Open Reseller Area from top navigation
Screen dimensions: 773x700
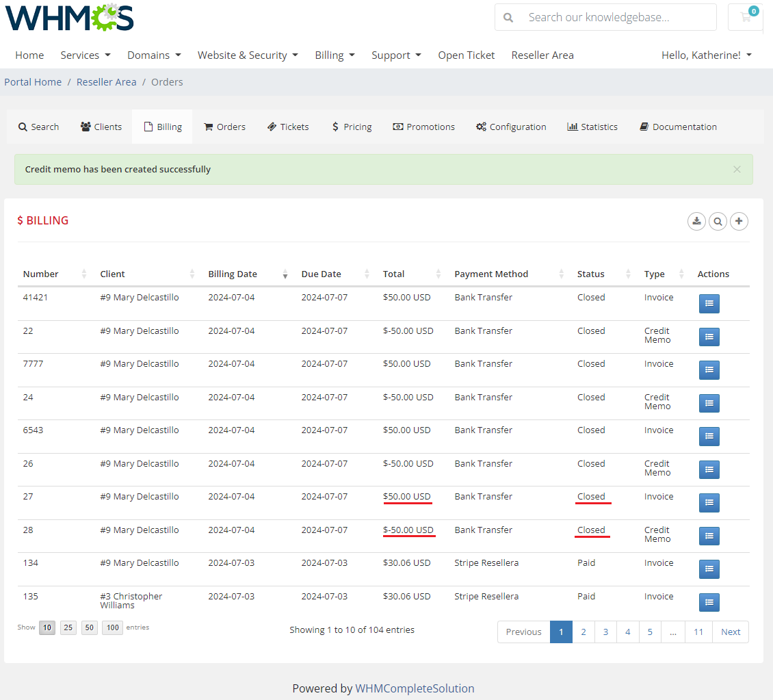tap(542, 55)
